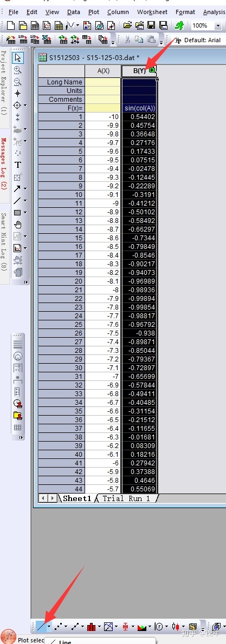This screenshot has height=644, width=226.
Task: Select the View menu
Action: [52, 12]
